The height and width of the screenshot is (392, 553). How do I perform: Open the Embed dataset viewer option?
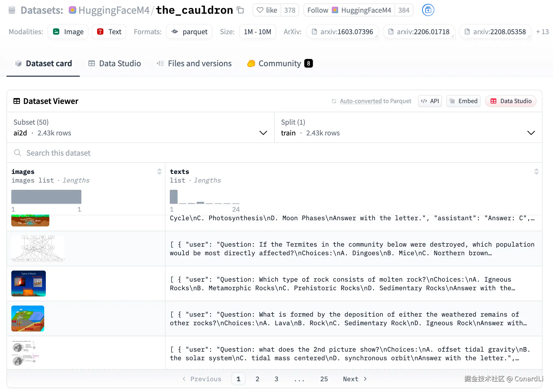(463, 101)
